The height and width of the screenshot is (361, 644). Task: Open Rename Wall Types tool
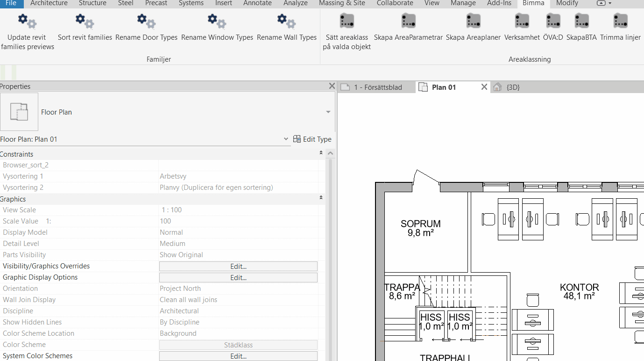[x=286, y=22]
